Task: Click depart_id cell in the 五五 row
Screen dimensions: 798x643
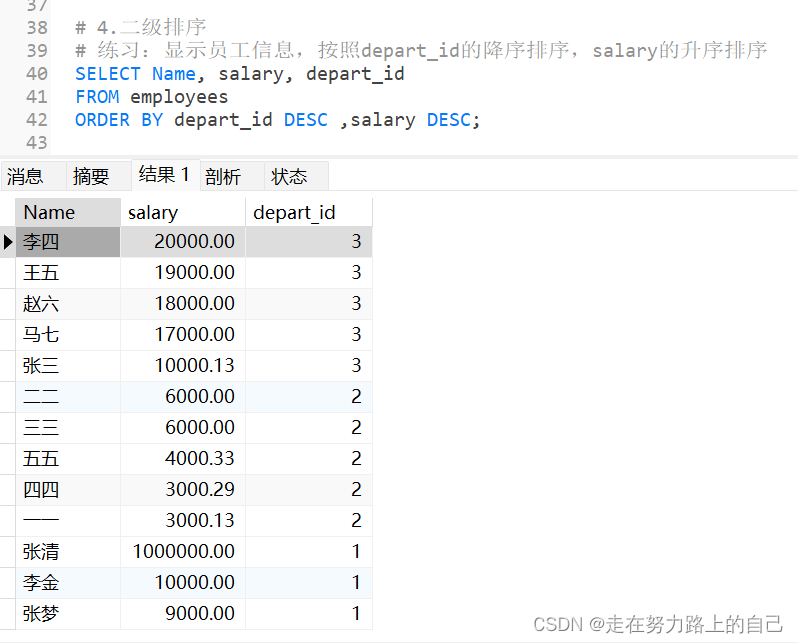Action: [x=308, y=459]
